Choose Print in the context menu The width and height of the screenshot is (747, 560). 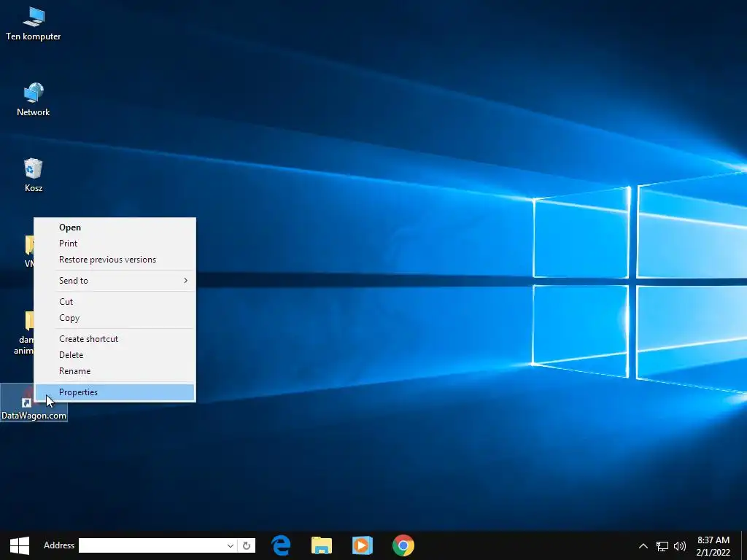pos(115,244)
